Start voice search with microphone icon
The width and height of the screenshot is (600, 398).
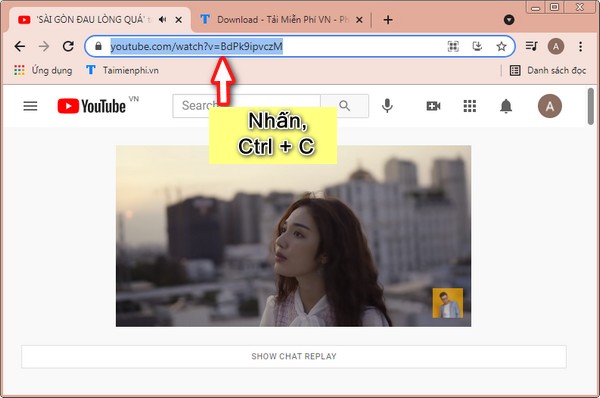click(x=387, y=106)
